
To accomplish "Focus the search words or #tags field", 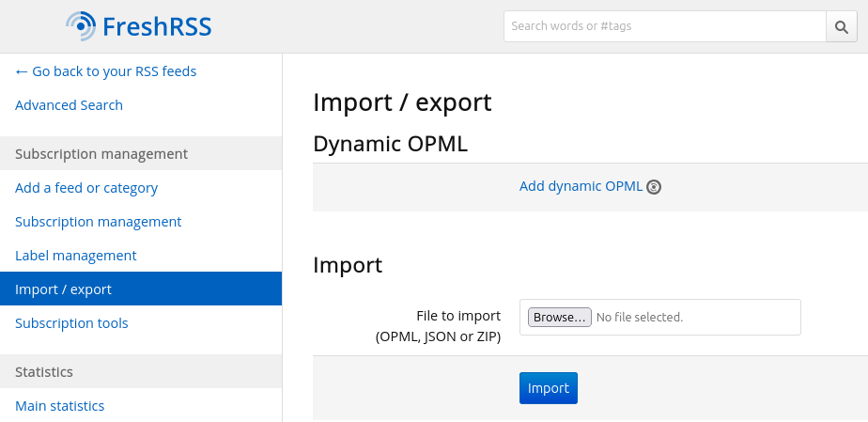I will 664,26.
